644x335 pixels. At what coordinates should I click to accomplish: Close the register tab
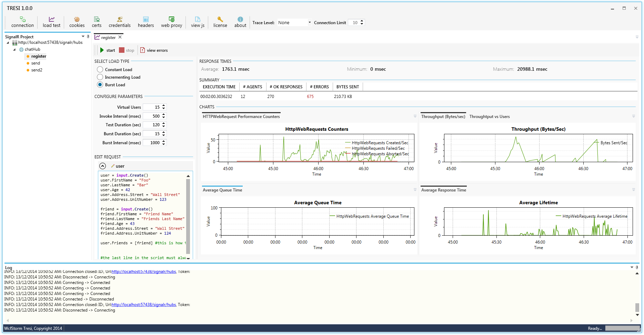[x=120, y=37]
